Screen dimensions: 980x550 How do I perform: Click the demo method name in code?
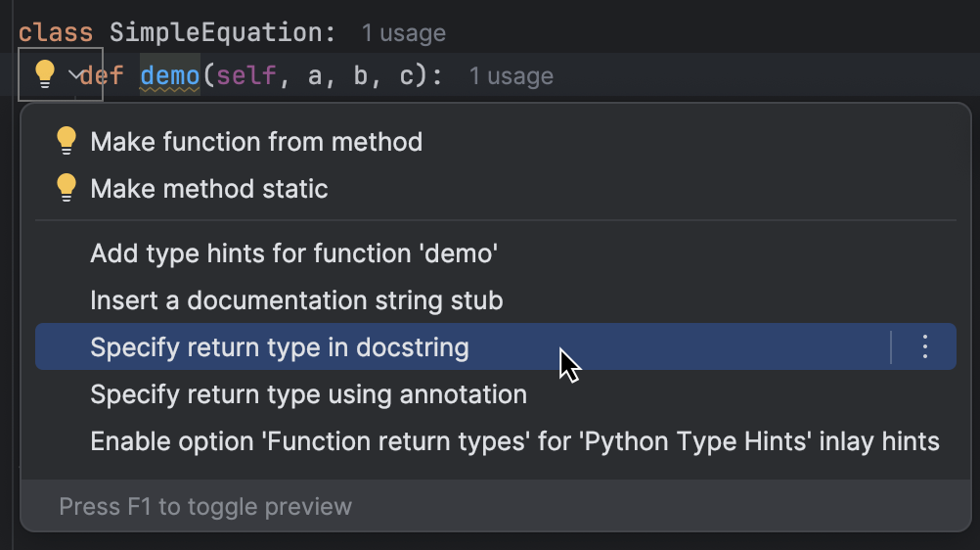[169, 75]
